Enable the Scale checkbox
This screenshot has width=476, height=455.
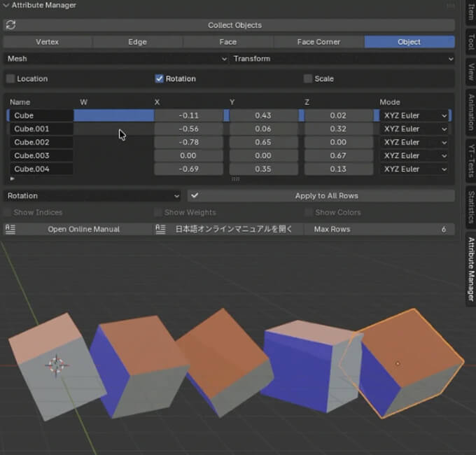coord(308,79)
